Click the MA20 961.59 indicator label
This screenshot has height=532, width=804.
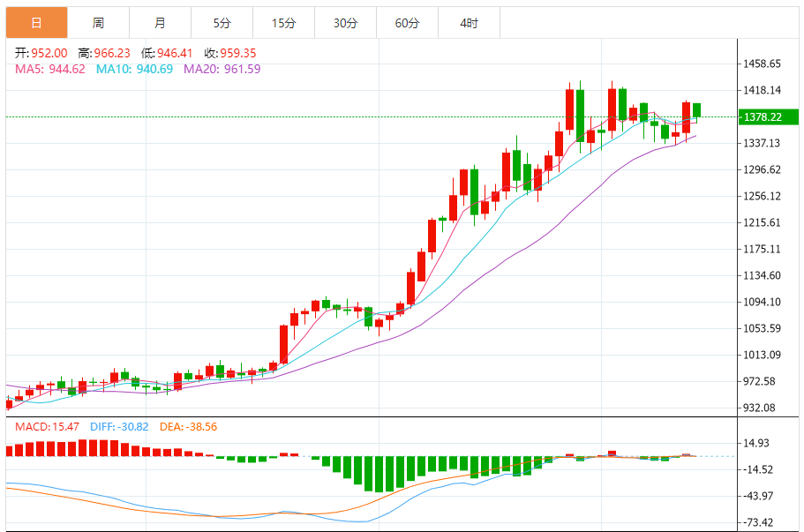pyautogui.click(x=222, y=69)
